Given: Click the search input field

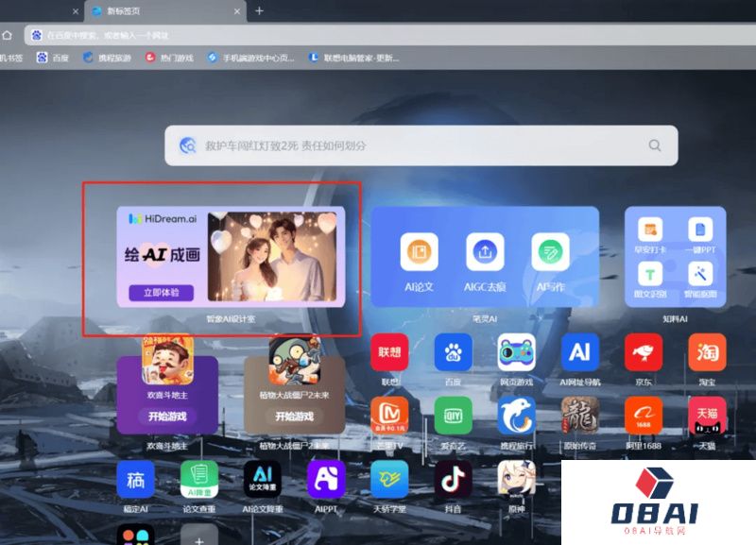Looking at the screenshot, I should click(x=416, y=145).
